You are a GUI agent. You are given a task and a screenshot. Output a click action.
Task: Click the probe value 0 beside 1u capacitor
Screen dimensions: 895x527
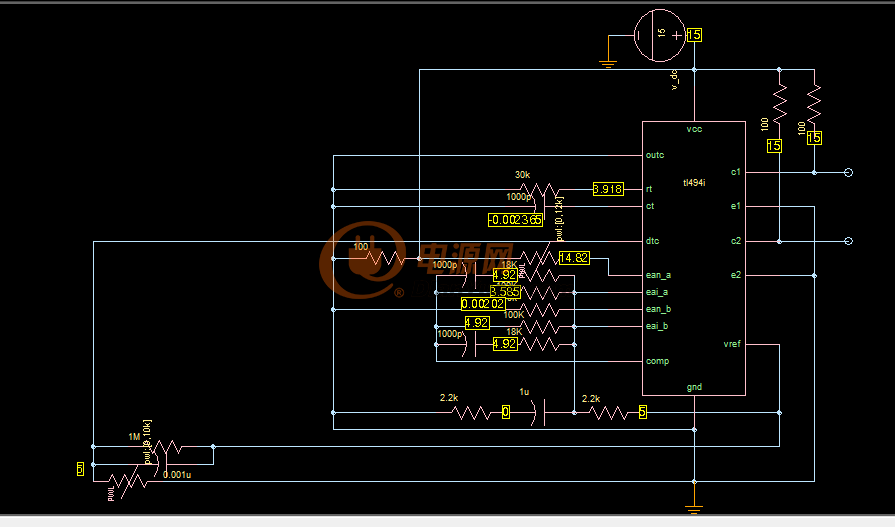(506, 412)
